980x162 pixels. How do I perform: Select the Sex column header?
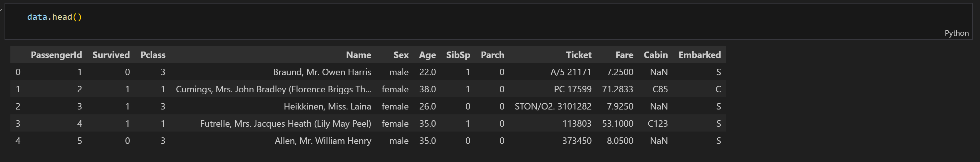401,55
